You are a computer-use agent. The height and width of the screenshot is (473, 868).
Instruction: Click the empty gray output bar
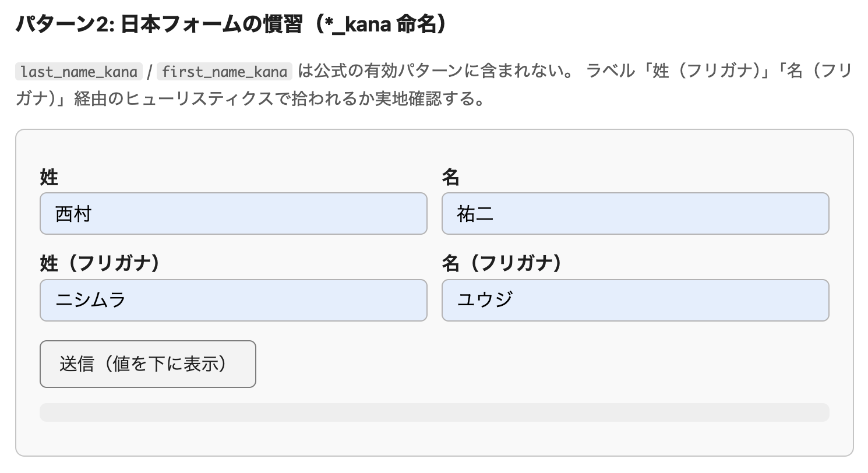pos(434,412)
